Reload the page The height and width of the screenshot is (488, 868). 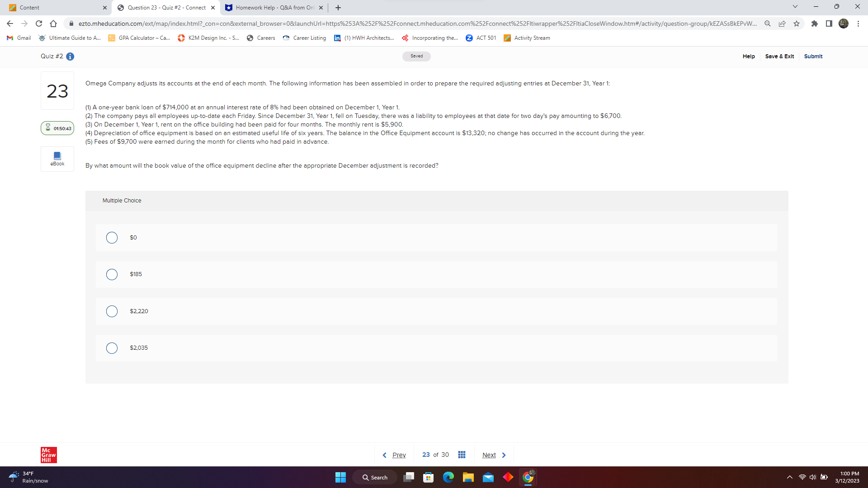39,23
